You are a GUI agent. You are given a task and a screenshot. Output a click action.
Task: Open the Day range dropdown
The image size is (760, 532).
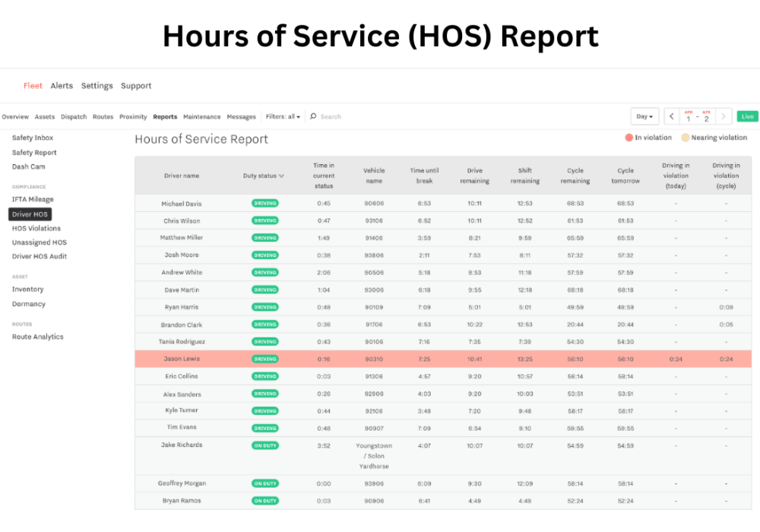(x=644, y=116)
